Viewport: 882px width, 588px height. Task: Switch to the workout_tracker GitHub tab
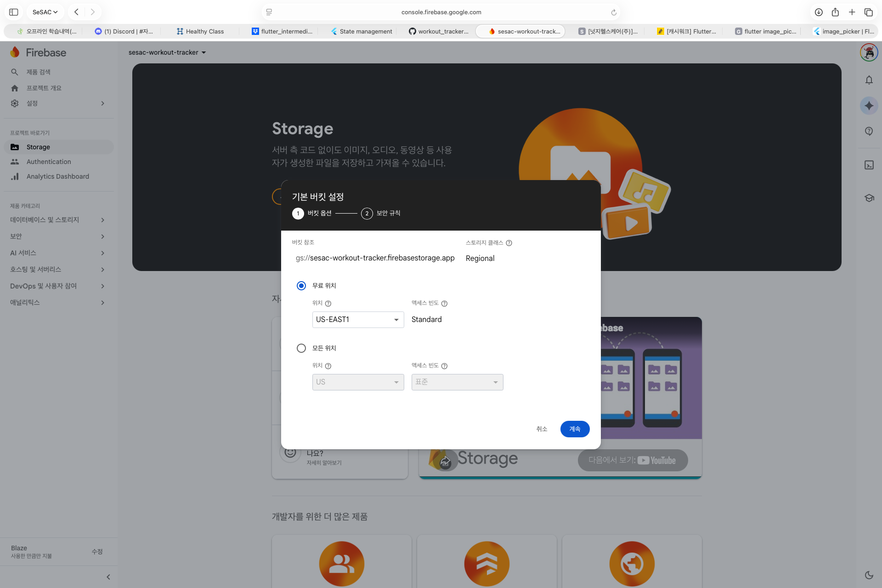(439, 31)
